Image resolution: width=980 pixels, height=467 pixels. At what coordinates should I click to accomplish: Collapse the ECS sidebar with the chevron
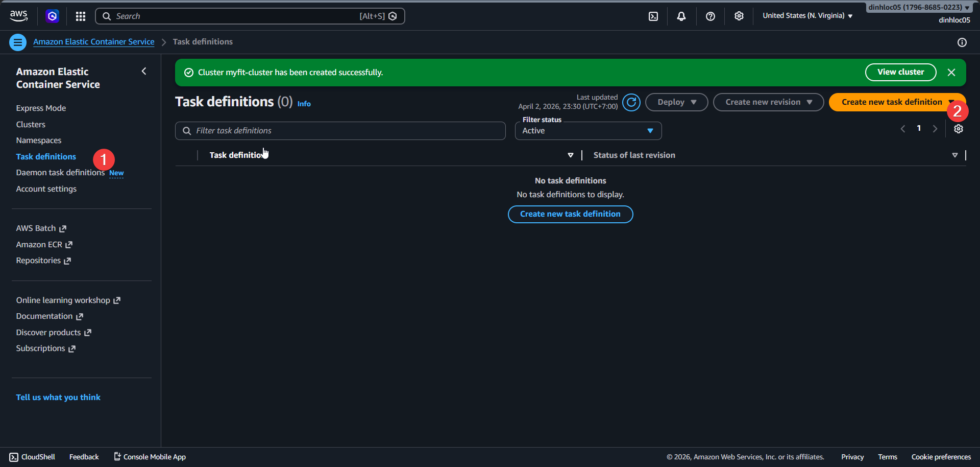[x=143, y=71]
